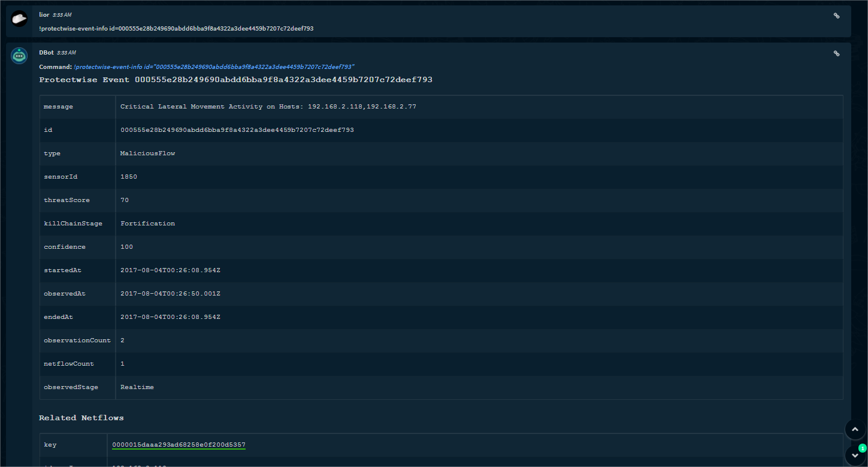Jump to newest with down-arrow button

[x=855, y=456]
